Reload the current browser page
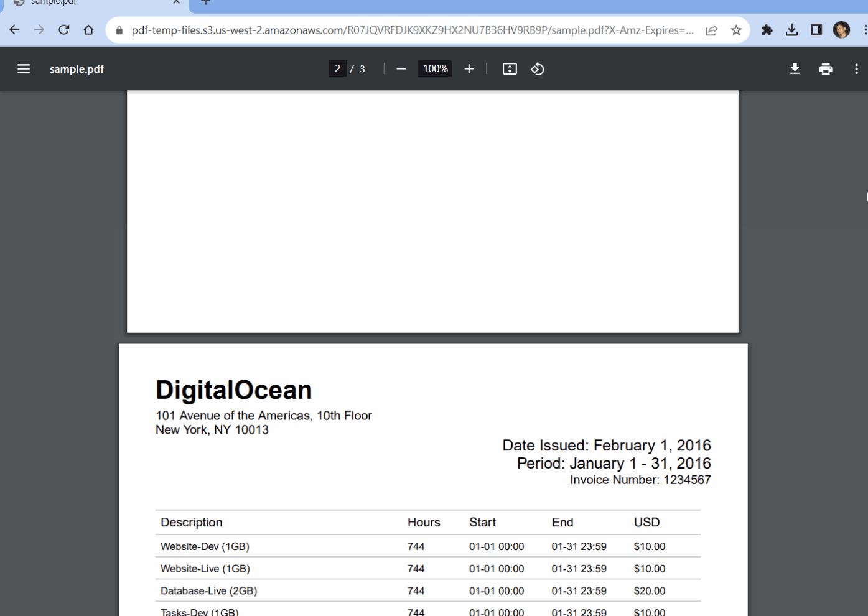868x616 pixels. (x=64, y=30)
